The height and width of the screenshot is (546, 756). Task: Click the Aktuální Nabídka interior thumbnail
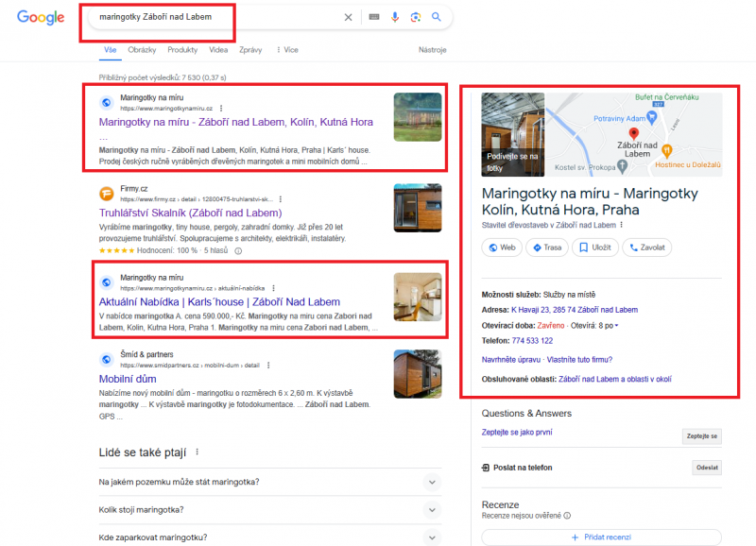pyautogui.click(x=418, y=297)
